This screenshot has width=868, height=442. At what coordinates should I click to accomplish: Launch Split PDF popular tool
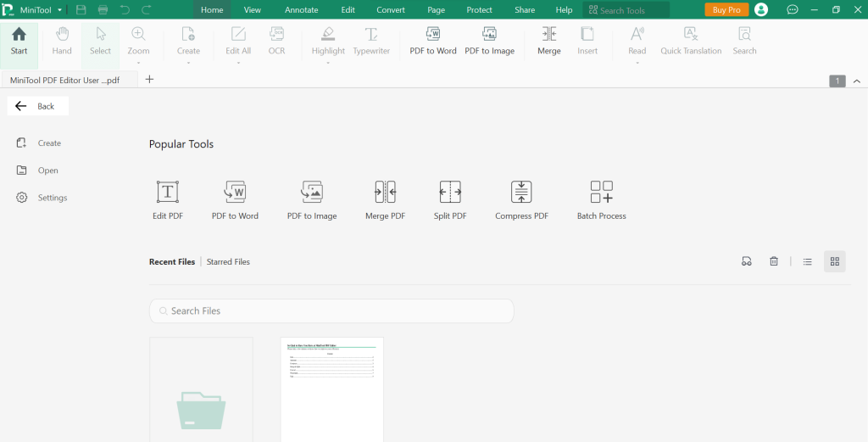pyautogui.click(x=450, y=200)
